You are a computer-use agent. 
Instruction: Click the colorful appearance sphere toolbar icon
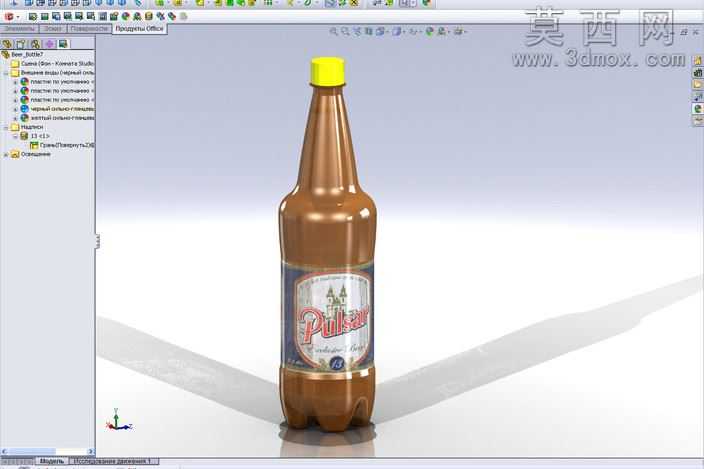(x=126, y=17)
